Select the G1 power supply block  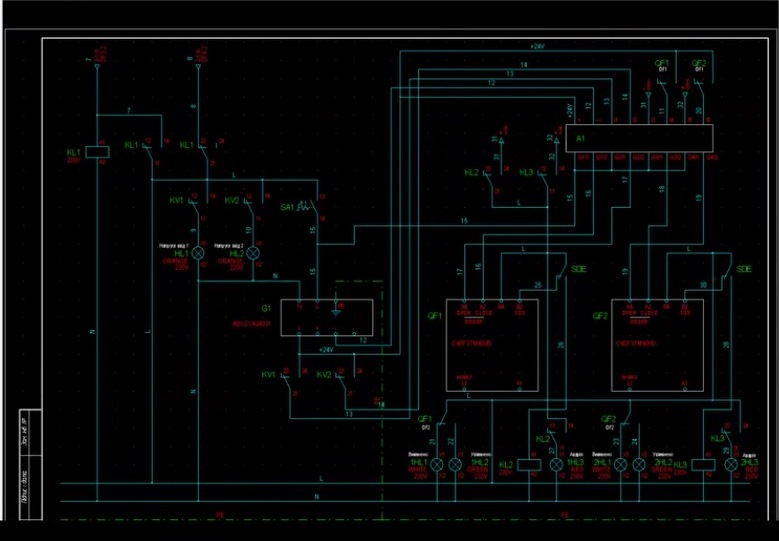point(327,317)
